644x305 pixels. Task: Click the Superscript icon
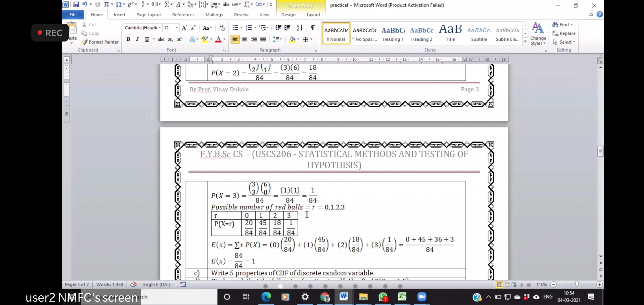[180, 39]
